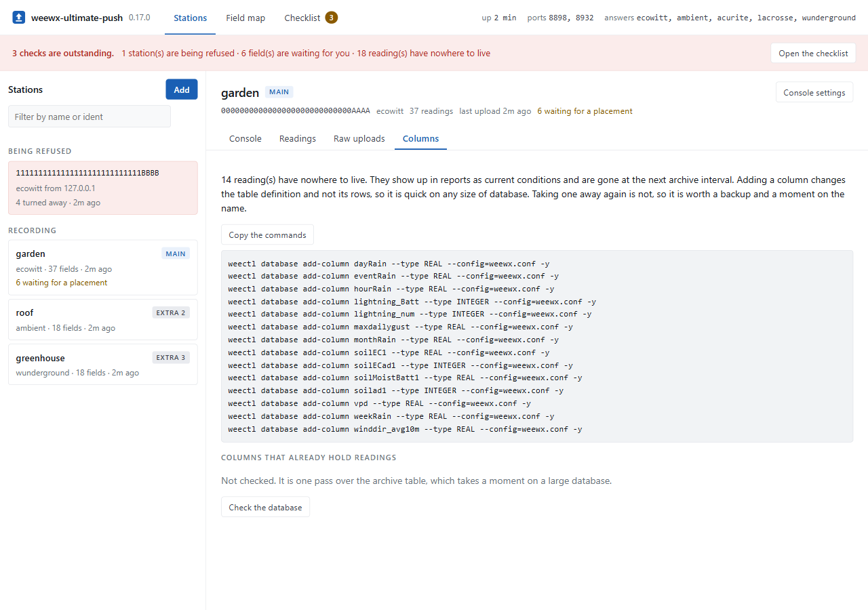Click the weewx-ultimate-push upload logo icon
The image size is (868, 610).
pos(18,18)
